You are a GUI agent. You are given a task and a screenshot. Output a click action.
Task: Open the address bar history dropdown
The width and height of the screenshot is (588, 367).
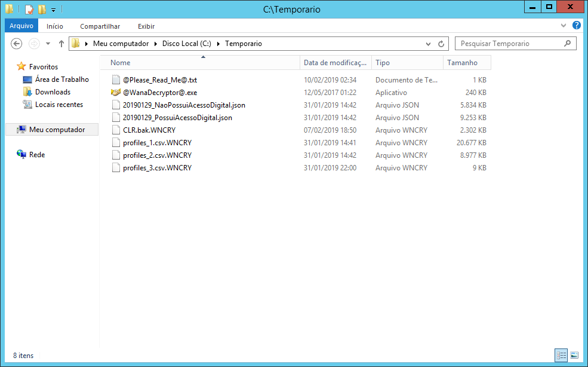point(428,44)
